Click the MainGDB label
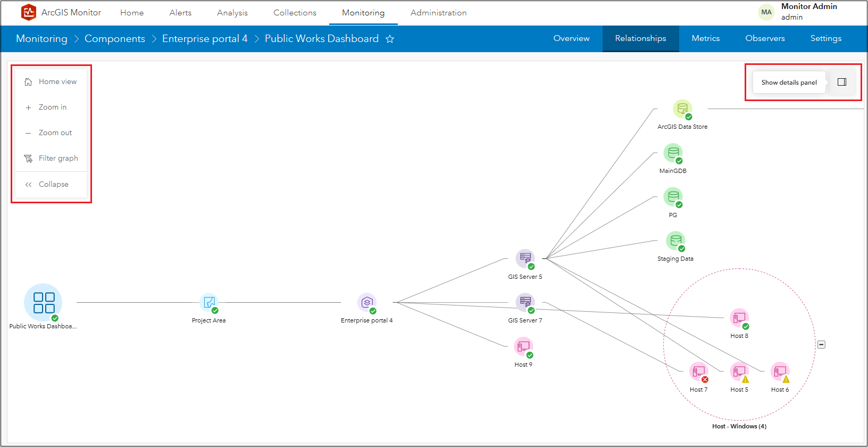Screen dimensions: 868x447 point(673,171)
